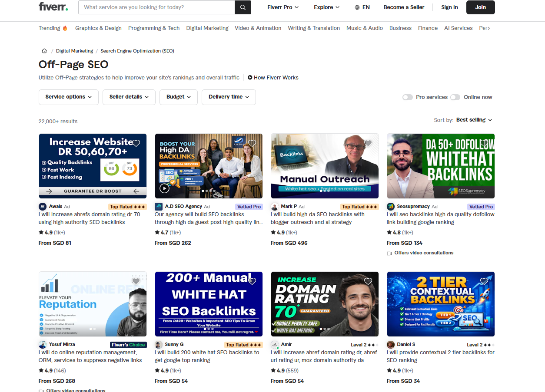Open DA 50+ Dofollow Whitehat Backlinks thumbnail
This screenshot has height=392, width=545.
coord(441,166)
